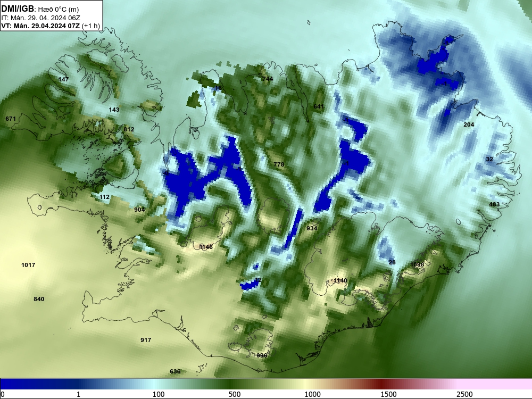Click the map value 483 on the east coast
Image resolution: width=532 pixels, height=399 pixels.
pos(494,204)
